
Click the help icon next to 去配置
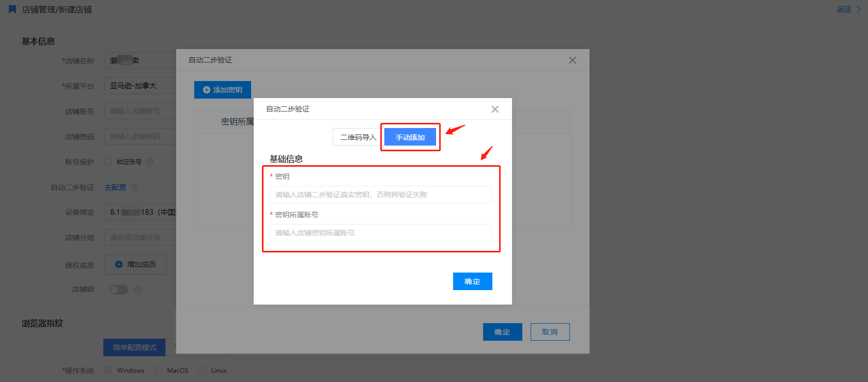[x=135, y=187]
